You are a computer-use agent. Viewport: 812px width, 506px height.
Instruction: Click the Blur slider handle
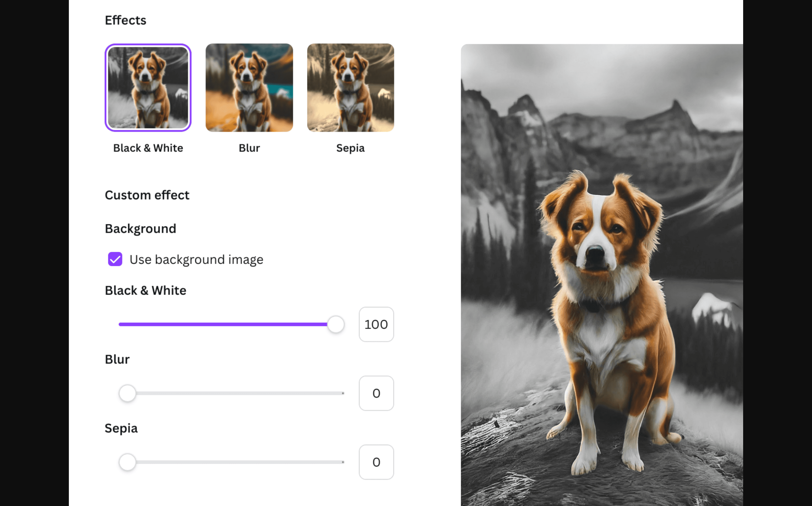[x=128, y=393]
